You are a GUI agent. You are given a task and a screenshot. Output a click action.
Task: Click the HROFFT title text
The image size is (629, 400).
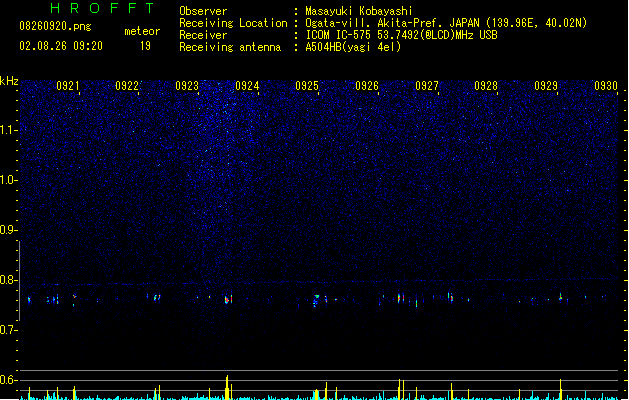pos(103,8)
